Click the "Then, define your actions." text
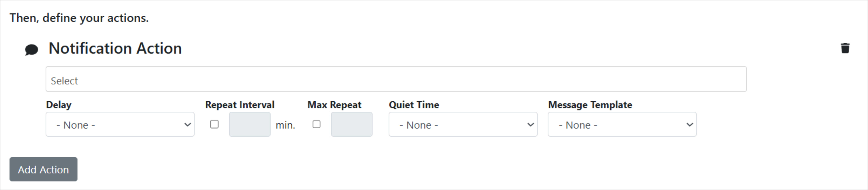This screenshot has height=190, width=868. tap(79, 18)
